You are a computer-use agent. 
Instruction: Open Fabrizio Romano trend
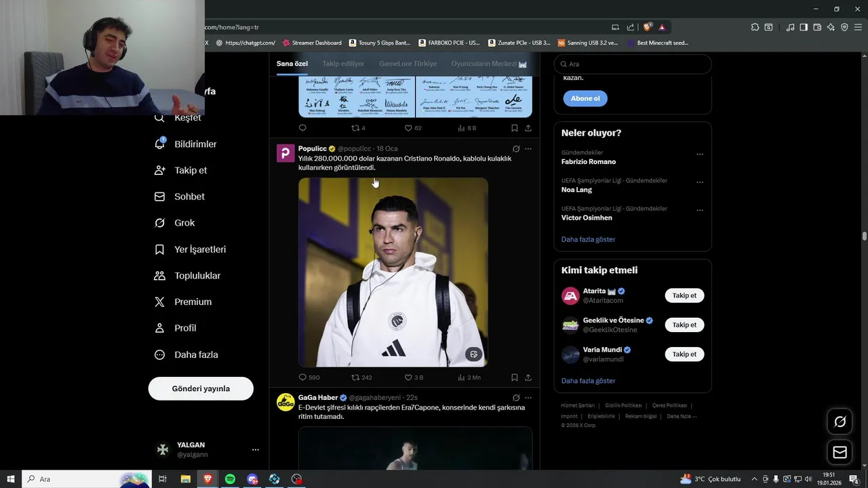589,162
